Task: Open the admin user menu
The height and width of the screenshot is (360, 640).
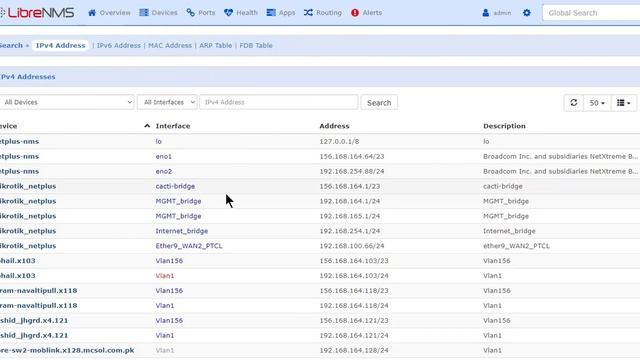Action: coord(497,13)
